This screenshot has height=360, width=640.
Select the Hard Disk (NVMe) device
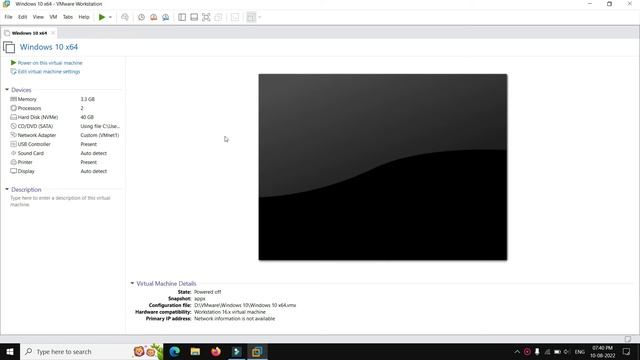click(x=64, y=117)
